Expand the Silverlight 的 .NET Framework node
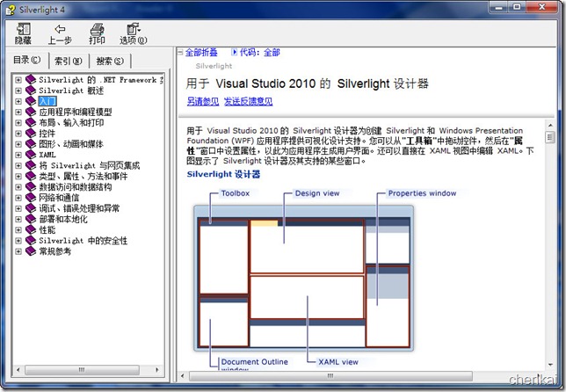The width and height of the screenshot is (566, 392). (x=18, y=80)
